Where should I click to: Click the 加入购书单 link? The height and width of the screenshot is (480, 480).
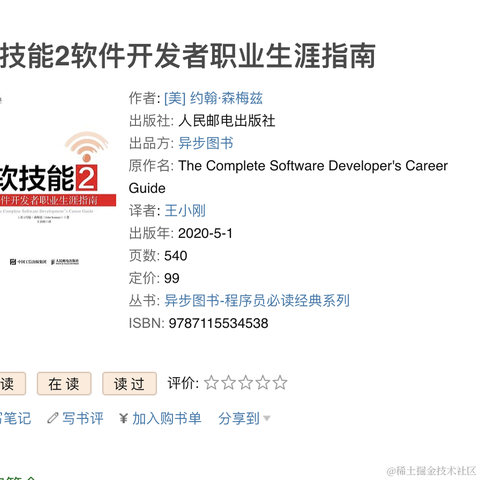[x=167, y=418]
